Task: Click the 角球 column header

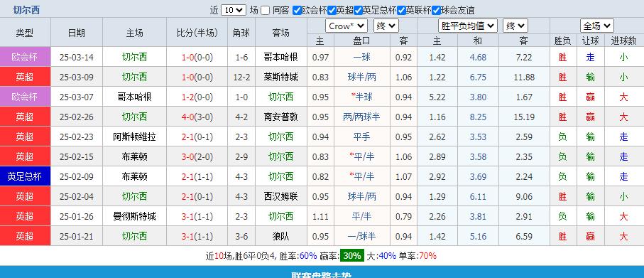Action: click(x=241, y=33)
